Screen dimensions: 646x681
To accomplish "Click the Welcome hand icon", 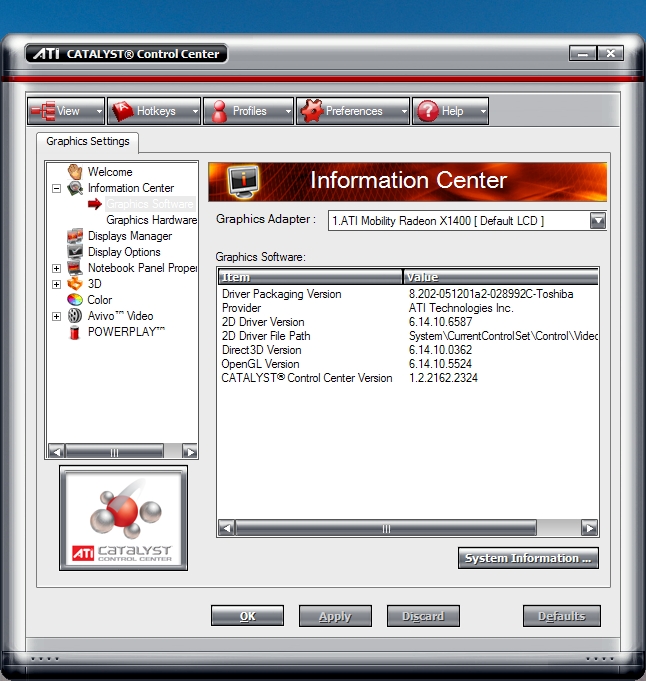I will click(x=75, y=172).
